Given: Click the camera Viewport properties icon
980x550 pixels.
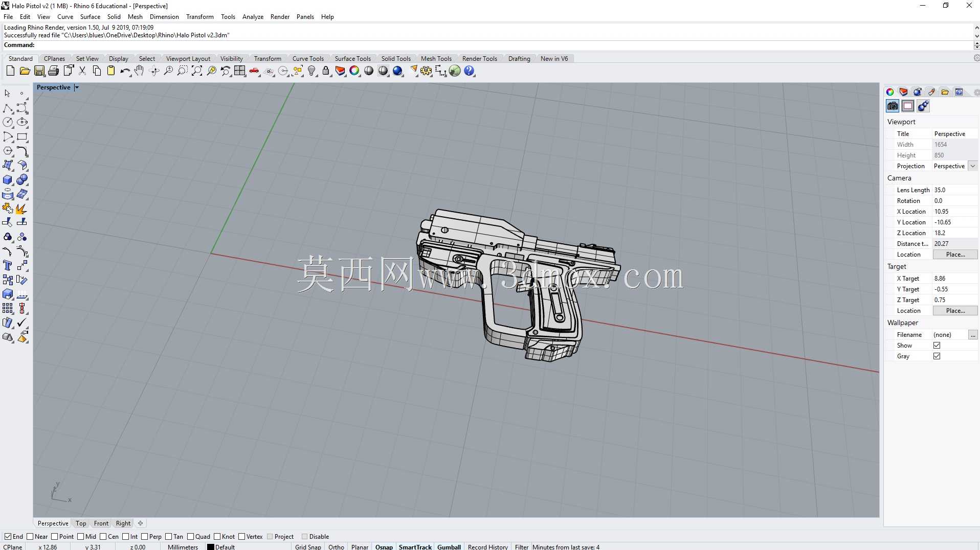Looking at the screenshot, I should (x=893, y=106).
